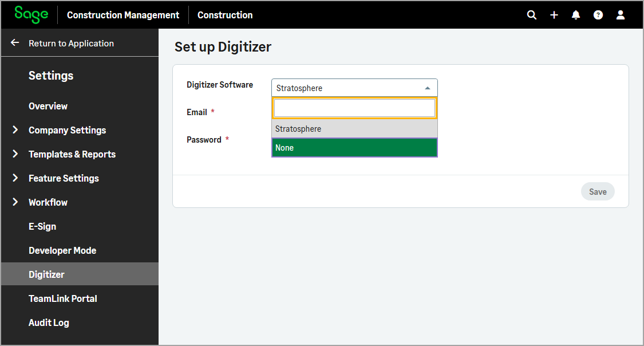
Task: Open help question mark icon
Action: tap(598, 15)
